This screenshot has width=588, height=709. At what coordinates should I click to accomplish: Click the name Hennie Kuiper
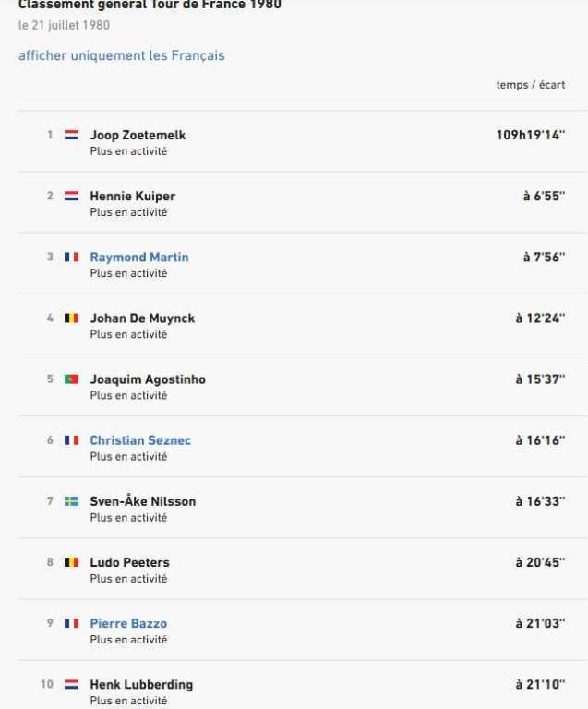[x=132, y=196]
